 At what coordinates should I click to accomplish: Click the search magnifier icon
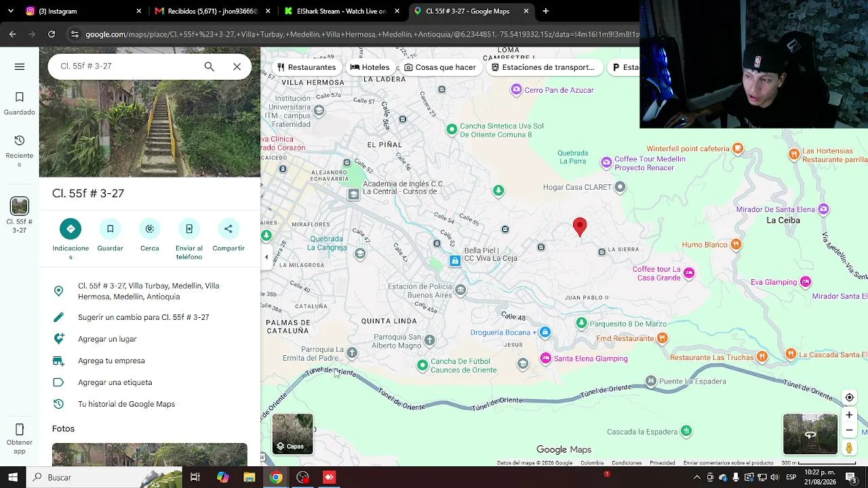pos(209,66)
